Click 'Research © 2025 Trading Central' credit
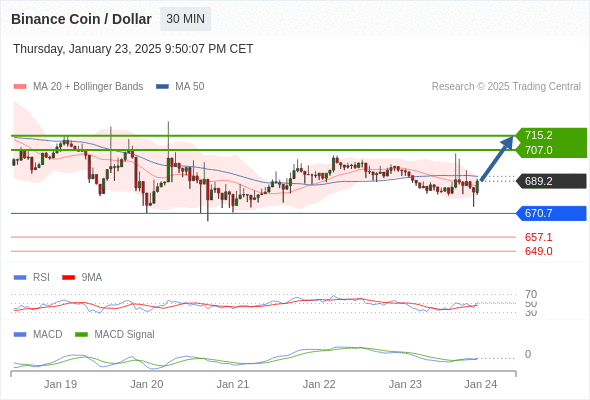The height and width of the screenshot is (400, 590). tap(506, 87)
